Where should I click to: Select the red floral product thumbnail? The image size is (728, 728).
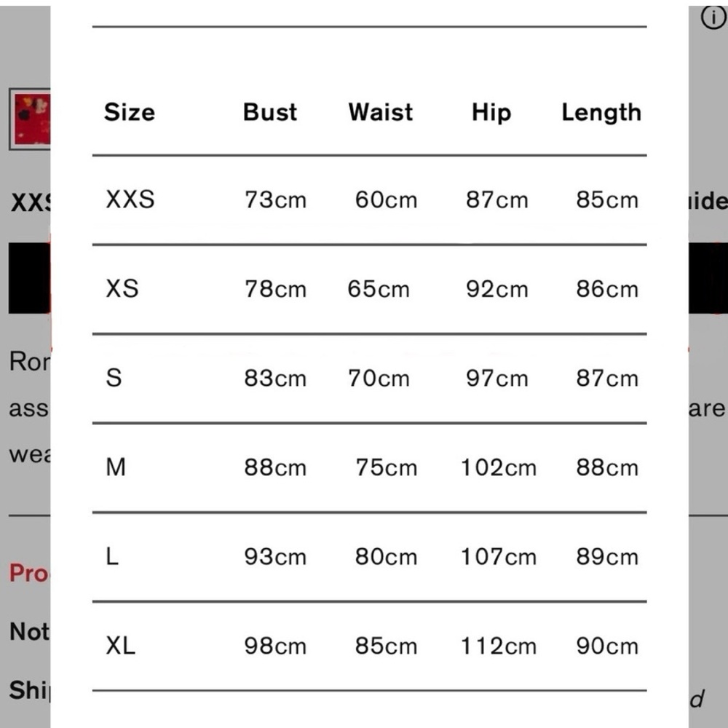coord(30,119)
